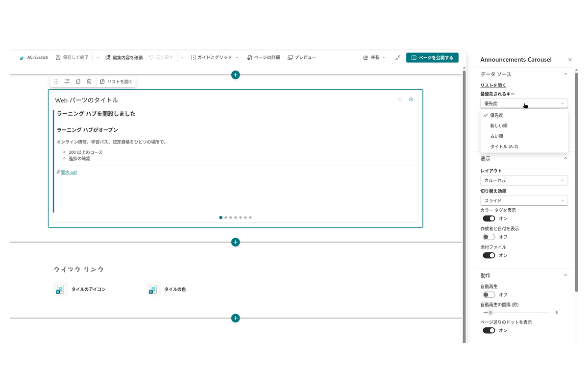
Task: Click the carousel previous arrow icon
Action: 400,99
